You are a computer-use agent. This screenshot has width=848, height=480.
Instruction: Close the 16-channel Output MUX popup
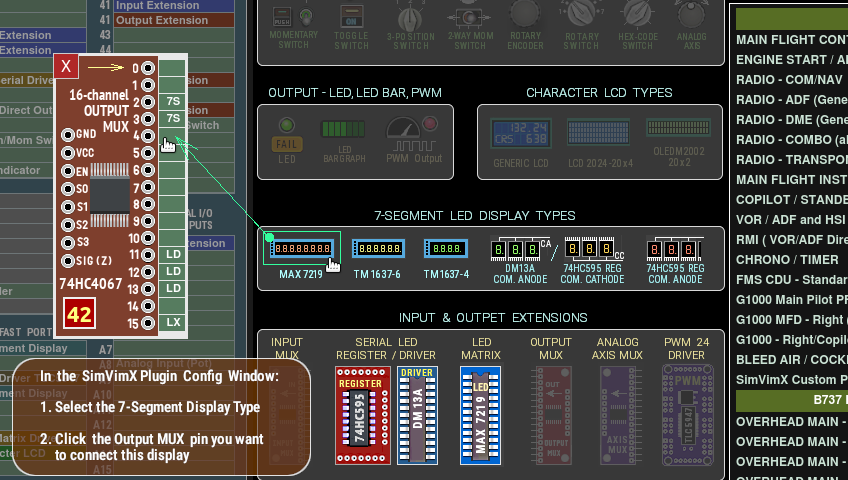(x=66, y=66)
